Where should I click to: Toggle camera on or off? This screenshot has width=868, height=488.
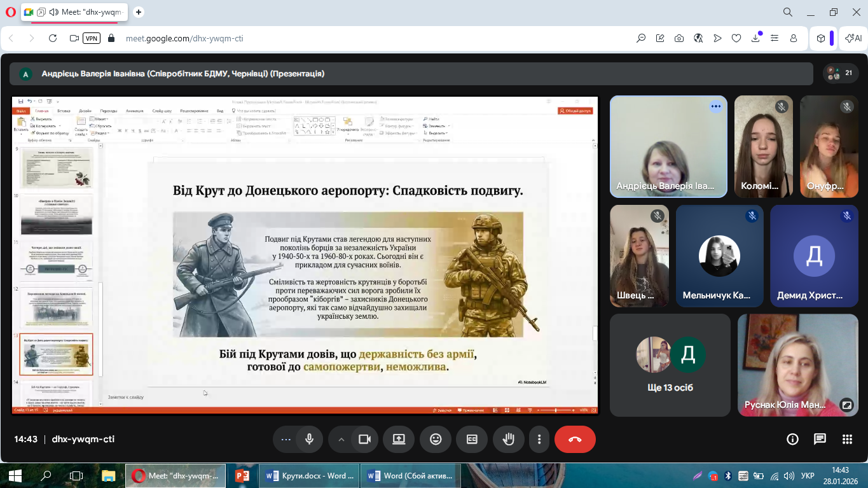(x=364, y=439)
